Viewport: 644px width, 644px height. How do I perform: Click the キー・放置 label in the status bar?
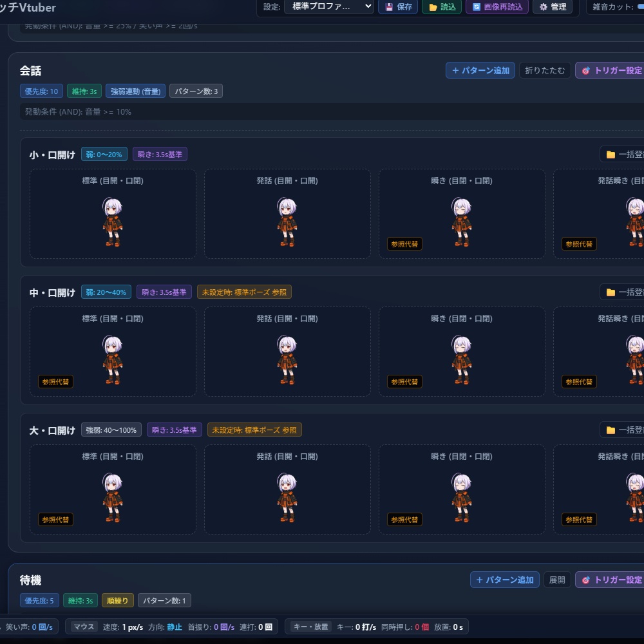pyautogui.click(x=311, y=627)
